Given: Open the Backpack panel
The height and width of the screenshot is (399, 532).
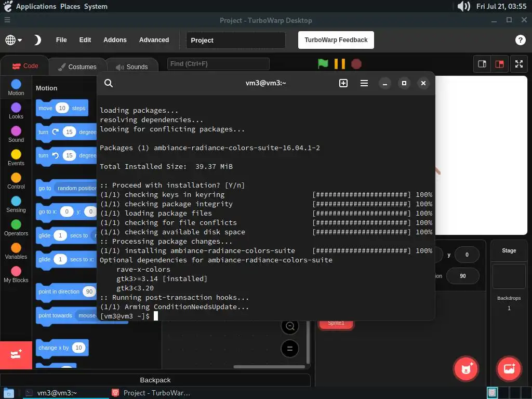Looking at the screenshot, I should pyautogui.click(x=155, y=380).
